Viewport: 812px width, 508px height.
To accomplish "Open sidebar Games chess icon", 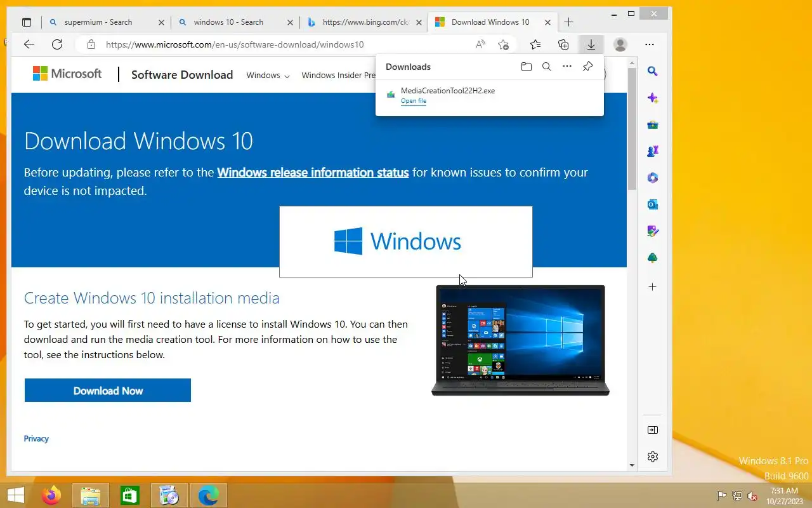I will click(x=653, y=151).
